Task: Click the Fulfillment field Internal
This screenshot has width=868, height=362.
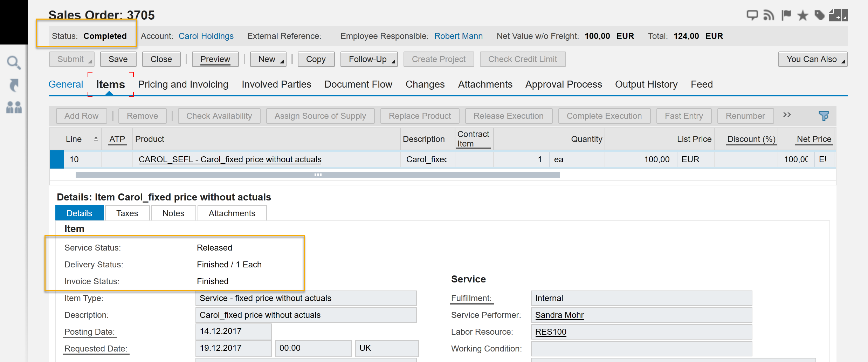Action: (641, 298)
